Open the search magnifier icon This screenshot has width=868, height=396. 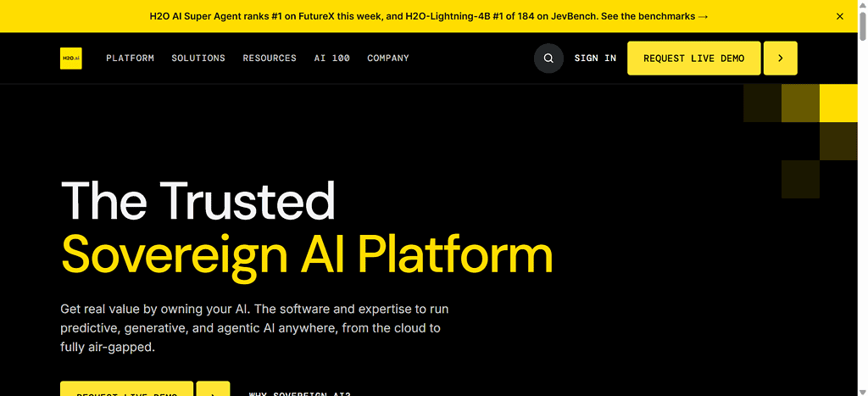point(548,59)
